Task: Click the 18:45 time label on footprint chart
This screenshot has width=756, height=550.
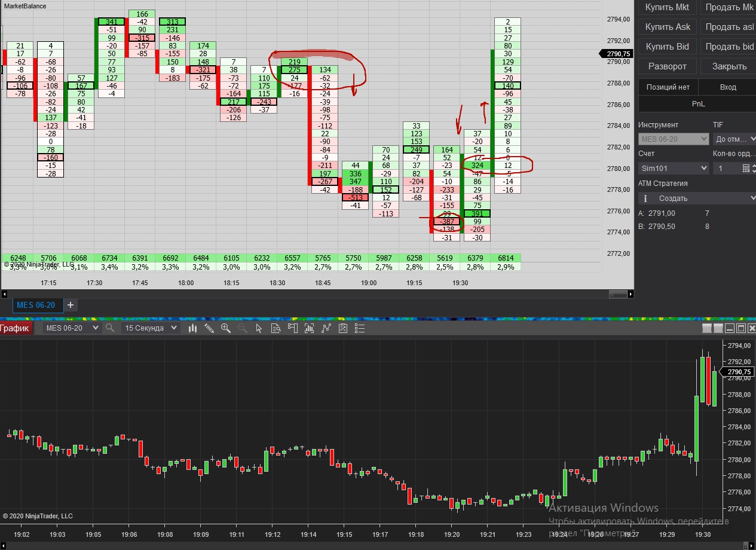Action: click(323, 283)
